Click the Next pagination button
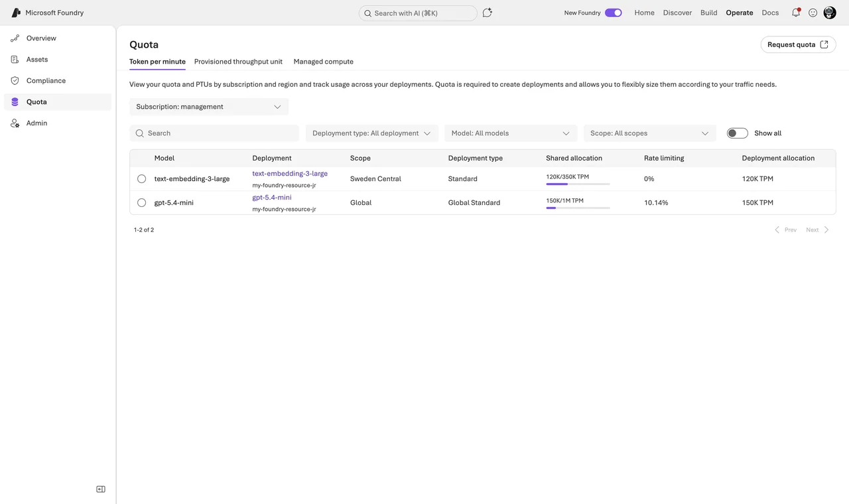Image resolution: width=849 pixels, height=504 pixels. 817,230
